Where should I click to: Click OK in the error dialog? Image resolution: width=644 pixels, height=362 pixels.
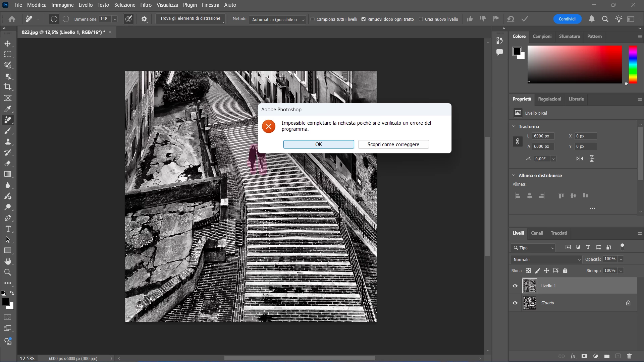tap(318, 144)
